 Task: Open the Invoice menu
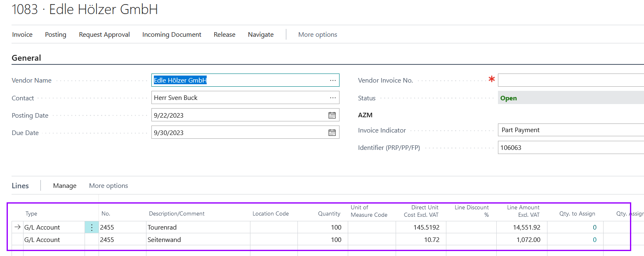pos(22,35)
